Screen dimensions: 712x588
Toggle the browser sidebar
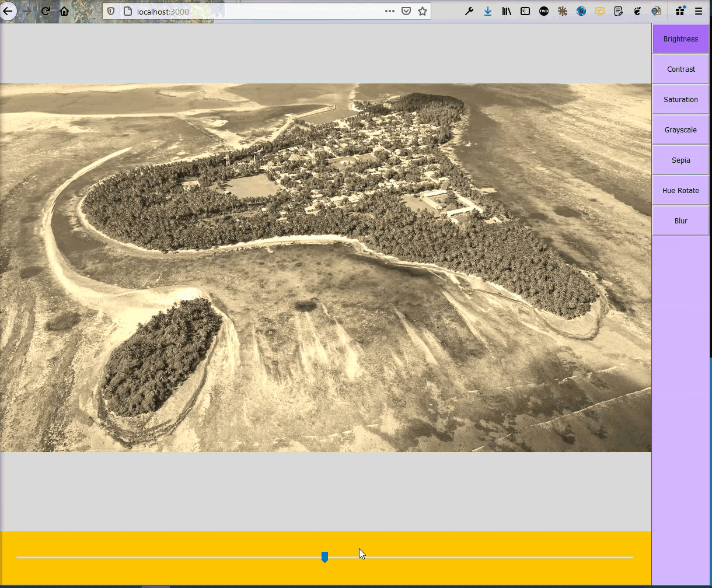click(x=525, y=11)
